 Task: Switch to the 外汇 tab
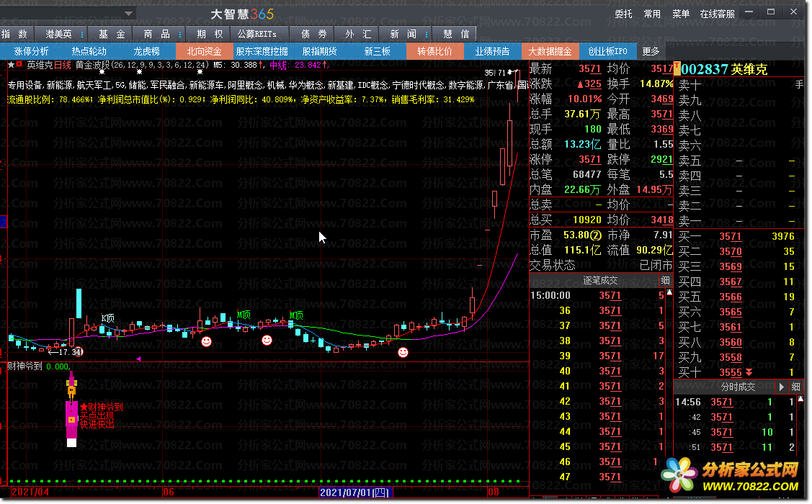tap(358, 34)
